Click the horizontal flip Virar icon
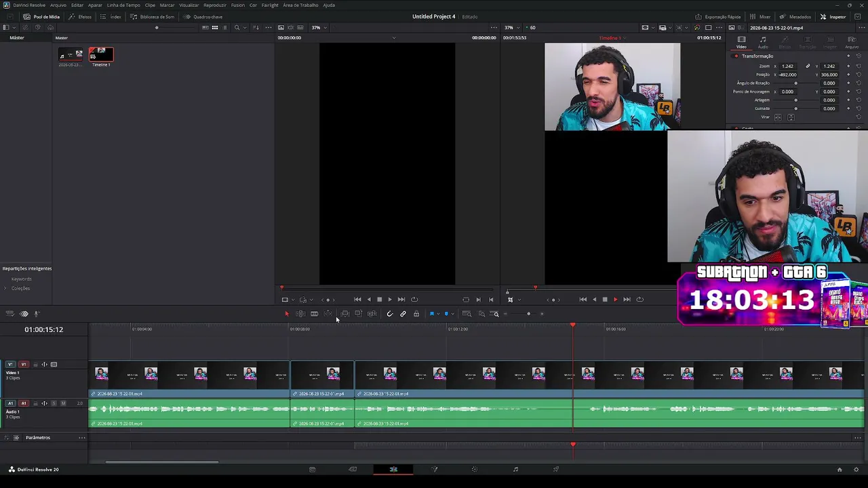The image size is (868, 488). [778, 117]
